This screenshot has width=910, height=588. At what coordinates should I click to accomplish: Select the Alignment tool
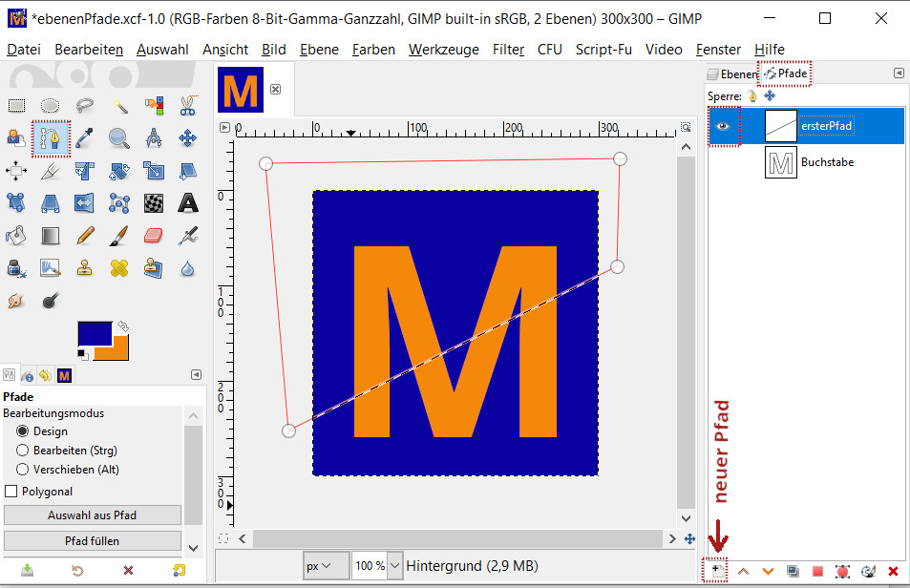pos(16,171)
